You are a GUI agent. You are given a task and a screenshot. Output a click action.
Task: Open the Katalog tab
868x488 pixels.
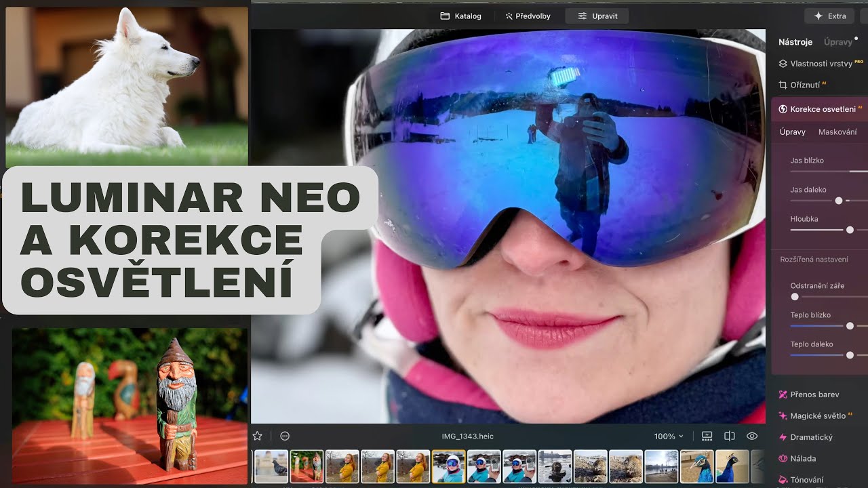460,16
